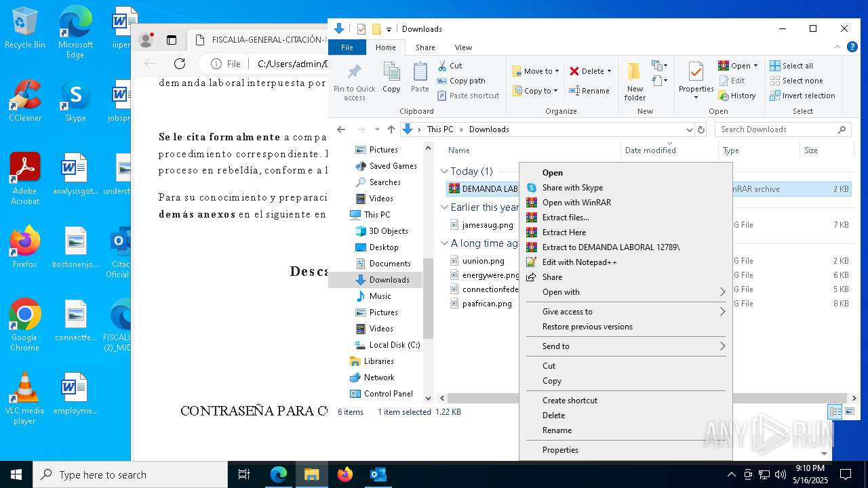Open the File ribbon tab
868x488 pixels.
[347, 47]
